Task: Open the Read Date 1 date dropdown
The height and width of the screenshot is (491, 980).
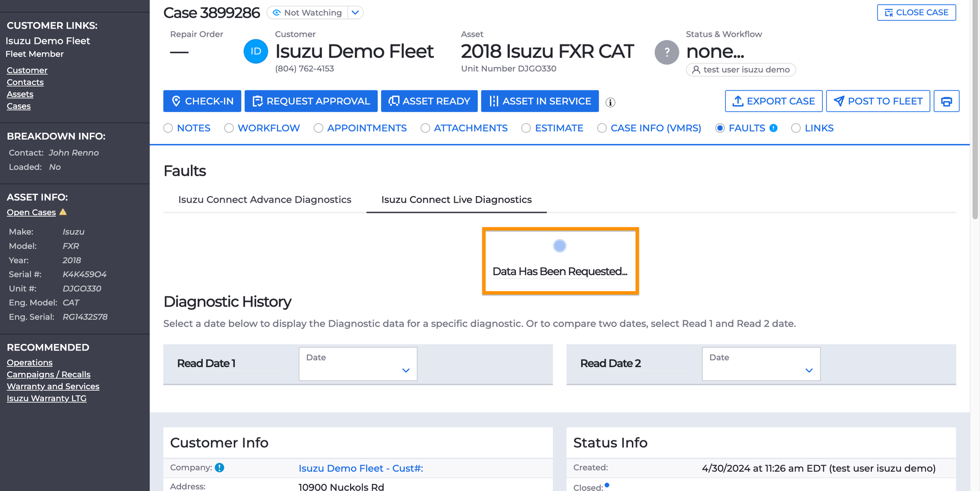Action: pyautogui.click(x=358, y=364)
